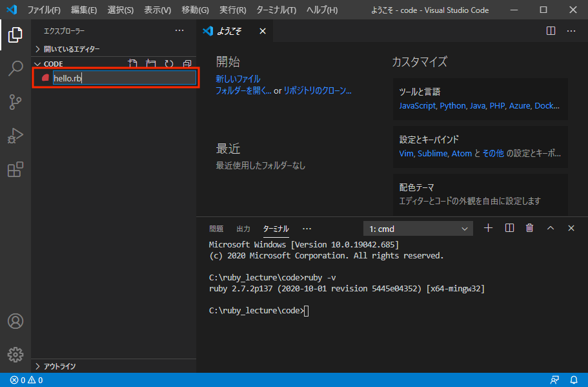Image resolution: width=588 pixels, height=387 pixels.
Task: Open the Source Control view
Action: point(15,101)
